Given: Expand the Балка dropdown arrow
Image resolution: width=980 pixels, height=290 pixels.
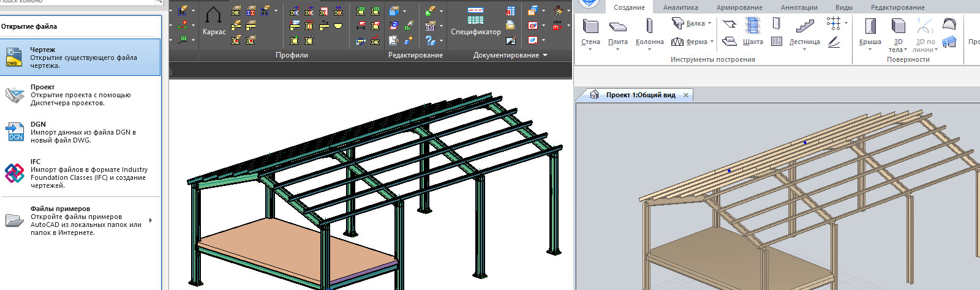Looking at the screenshot, I should 710,24.
